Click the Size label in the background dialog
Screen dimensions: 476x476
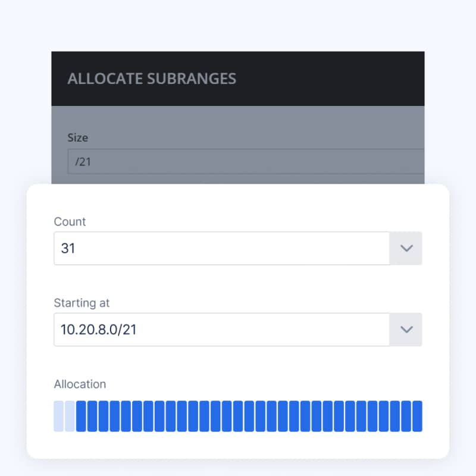pos(78,137)
